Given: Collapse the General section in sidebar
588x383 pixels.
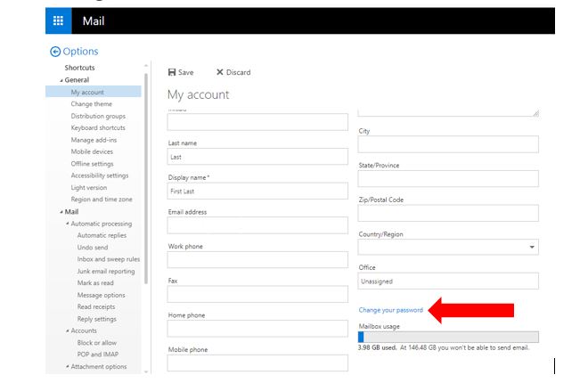Looking at the screenshot, I should pyautogui.click(x=61, y=80).
